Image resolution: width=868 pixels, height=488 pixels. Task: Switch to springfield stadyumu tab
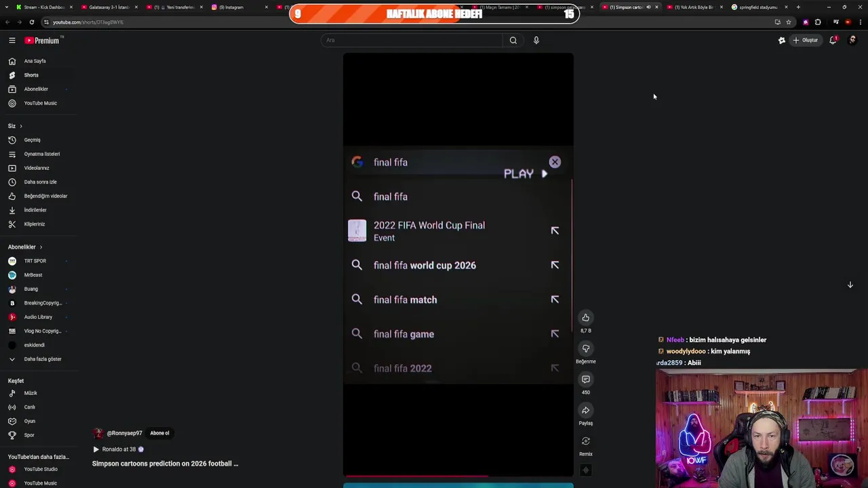click(x=758, y=7)
